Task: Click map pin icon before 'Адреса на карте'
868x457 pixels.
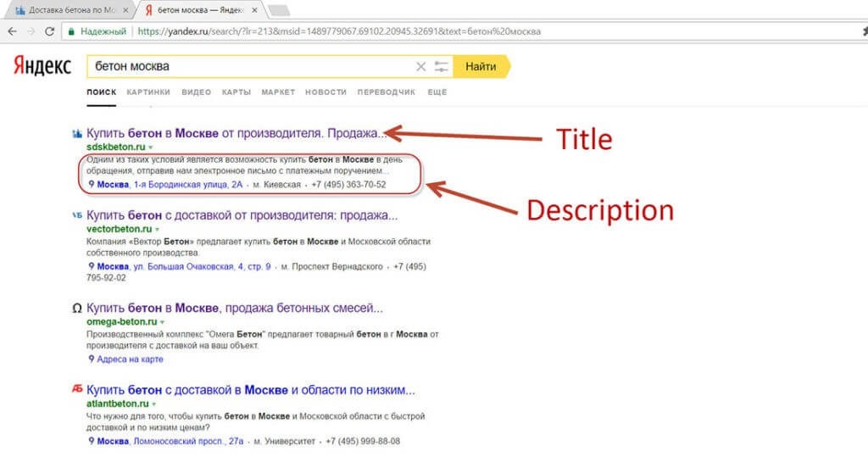Action: 92,359
